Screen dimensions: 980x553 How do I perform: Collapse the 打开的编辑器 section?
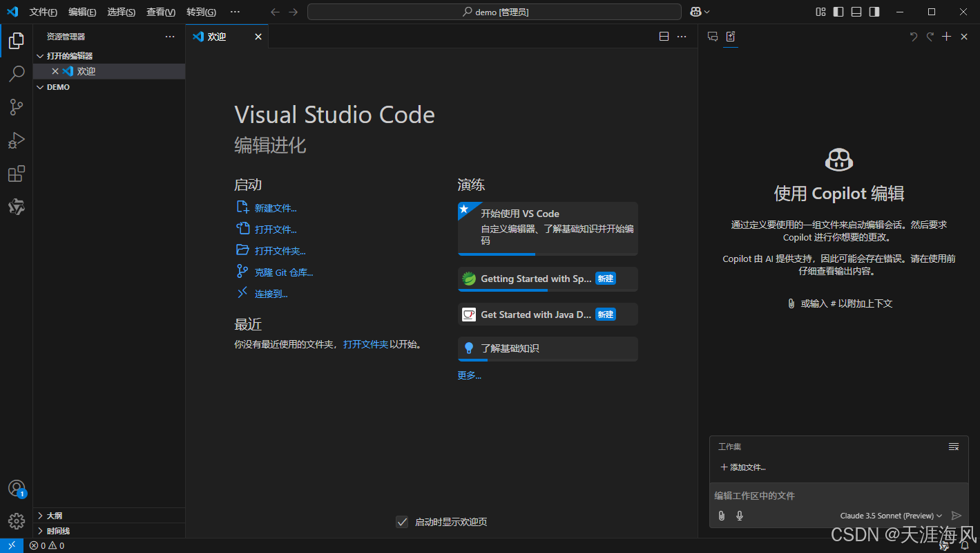(x=109, y=56)
